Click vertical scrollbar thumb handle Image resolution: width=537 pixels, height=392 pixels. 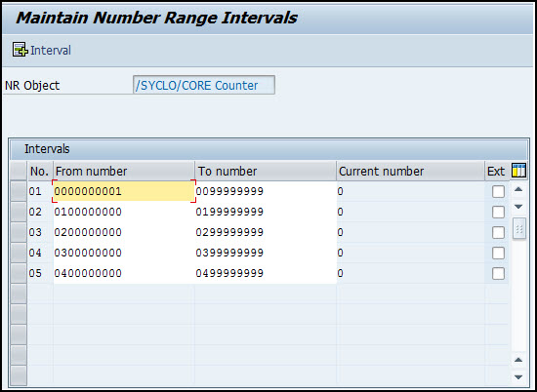coord(518,229)
